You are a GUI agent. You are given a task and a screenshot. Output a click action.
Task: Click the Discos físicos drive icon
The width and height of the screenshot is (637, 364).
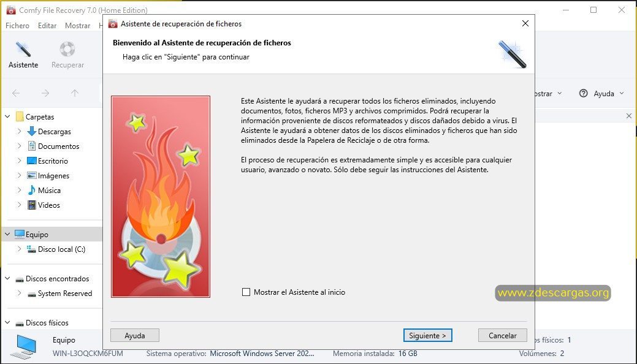point(20,324)
